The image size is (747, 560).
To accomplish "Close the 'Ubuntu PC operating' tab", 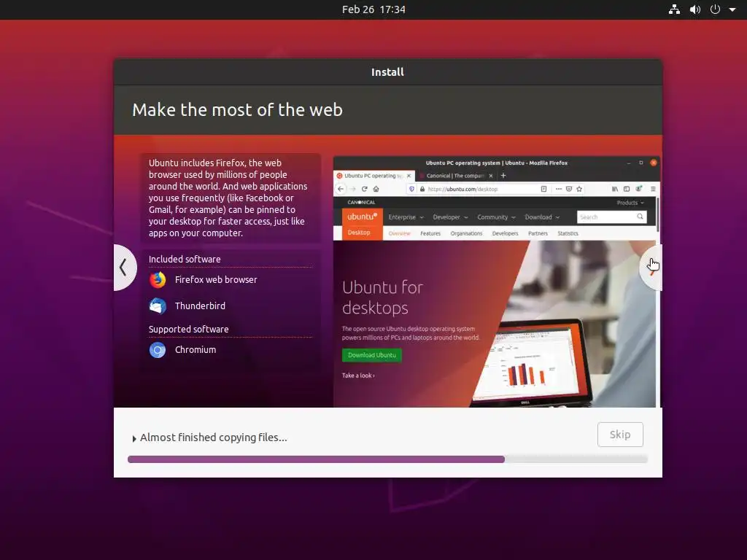I will [409, 176].
